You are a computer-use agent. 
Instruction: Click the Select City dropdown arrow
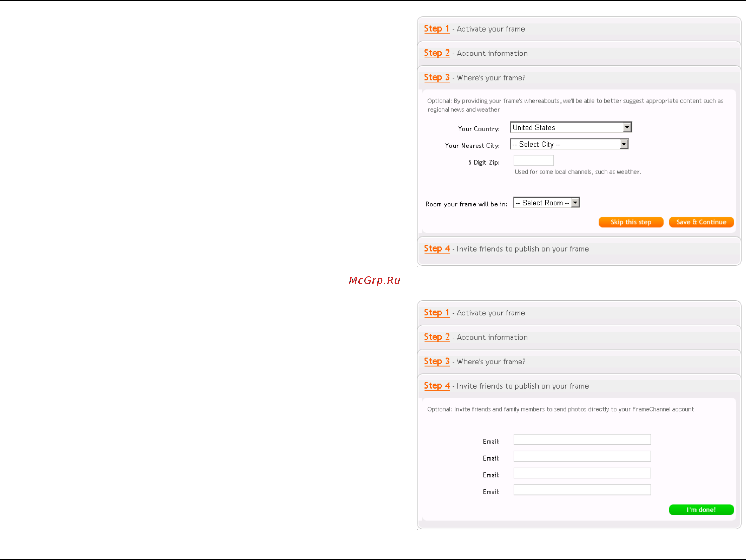(x=624, y=144)
